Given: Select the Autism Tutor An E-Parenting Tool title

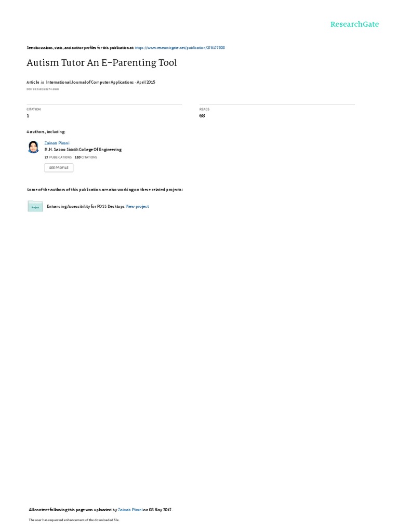Looking at the screenshot, I should pos(102,63).
